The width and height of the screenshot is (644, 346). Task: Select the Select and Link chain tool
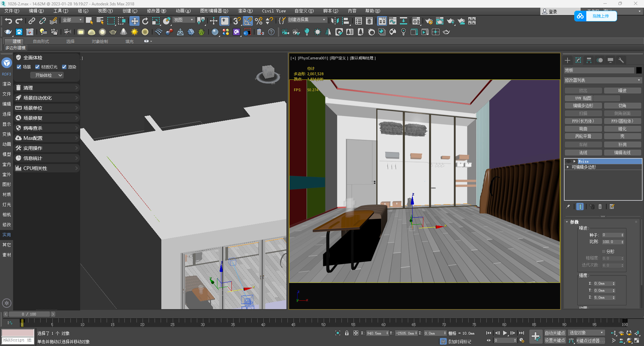click(x=32, y=21)
